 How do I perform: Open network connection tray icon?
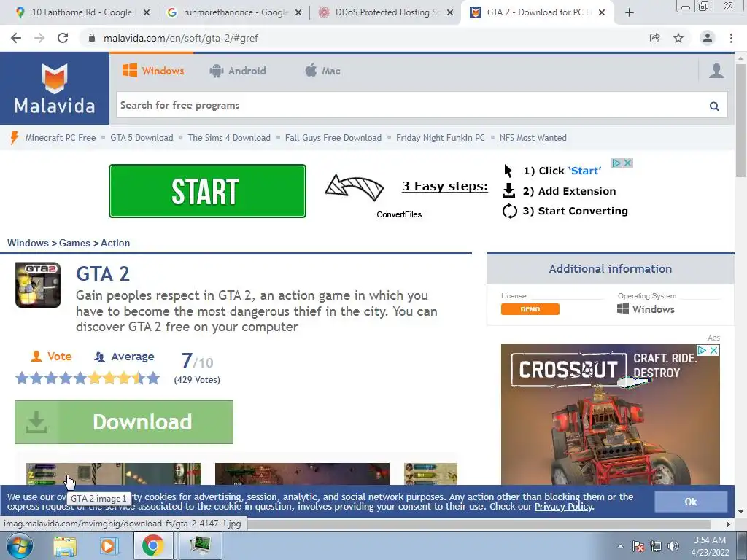[656, 546]
